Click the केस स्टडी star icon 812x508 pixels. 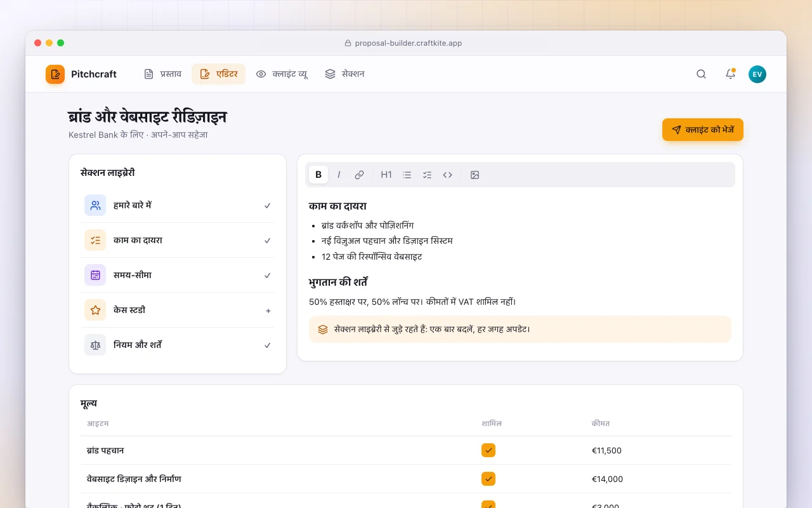pyautogui.click(x=95, y=310)
